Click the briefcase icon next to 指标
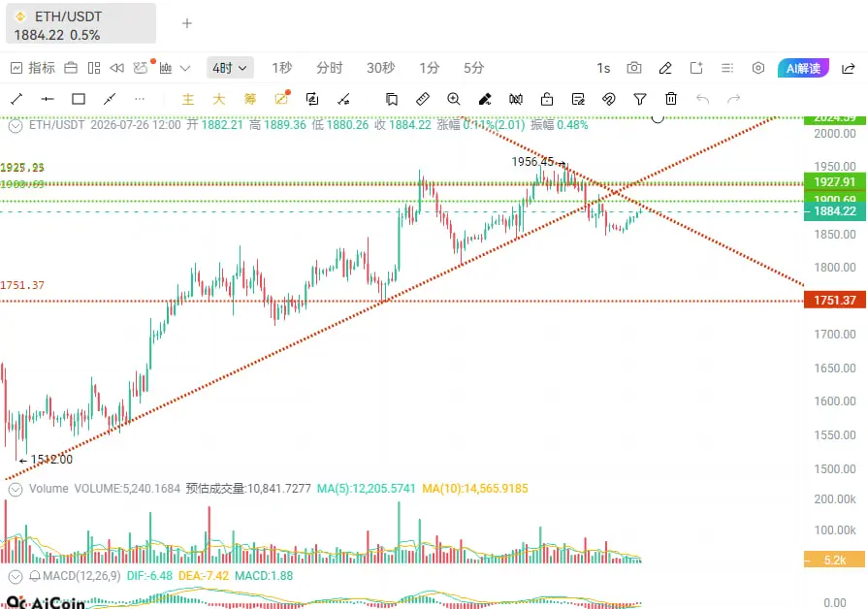The image size is (868, 609). tap(71, 68)
